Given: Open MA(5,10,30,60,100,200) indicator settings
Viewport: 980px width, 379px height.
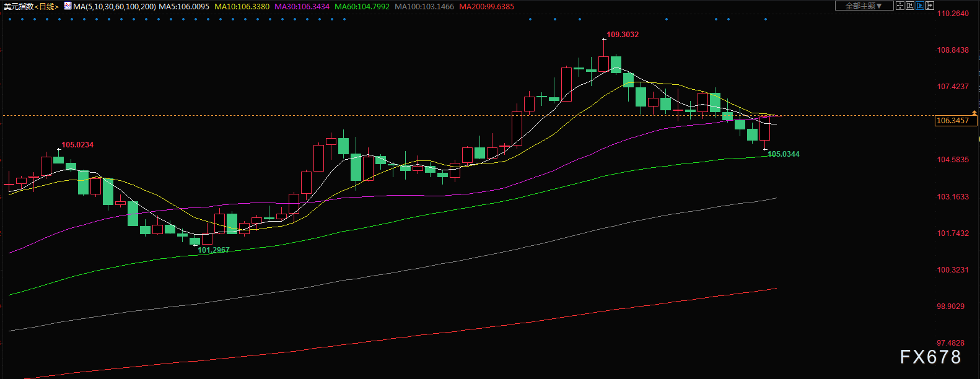Looking at the screenshot, I should click(x=115, y=7).
